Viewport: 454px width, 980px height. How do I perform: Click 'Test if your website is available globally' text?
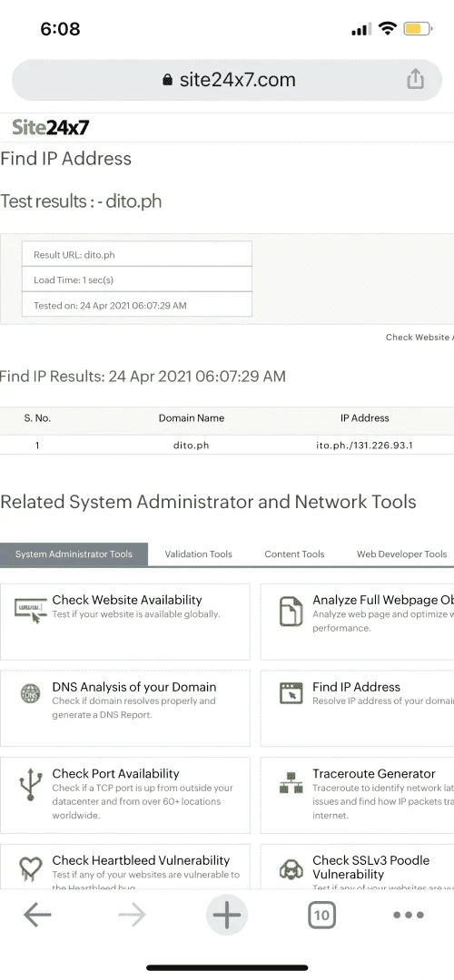click(136, 614)
